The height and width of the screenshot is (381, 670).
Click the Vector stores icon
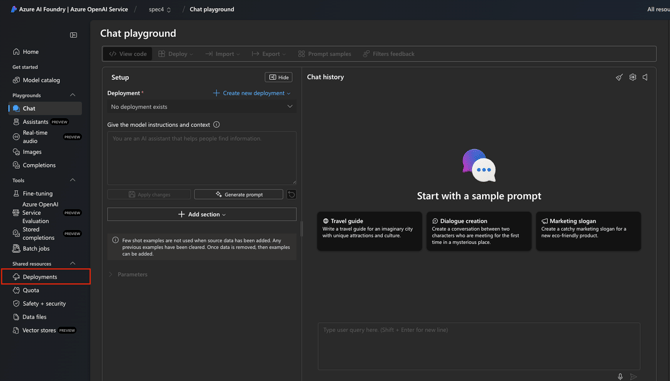(x=16, y=330)
